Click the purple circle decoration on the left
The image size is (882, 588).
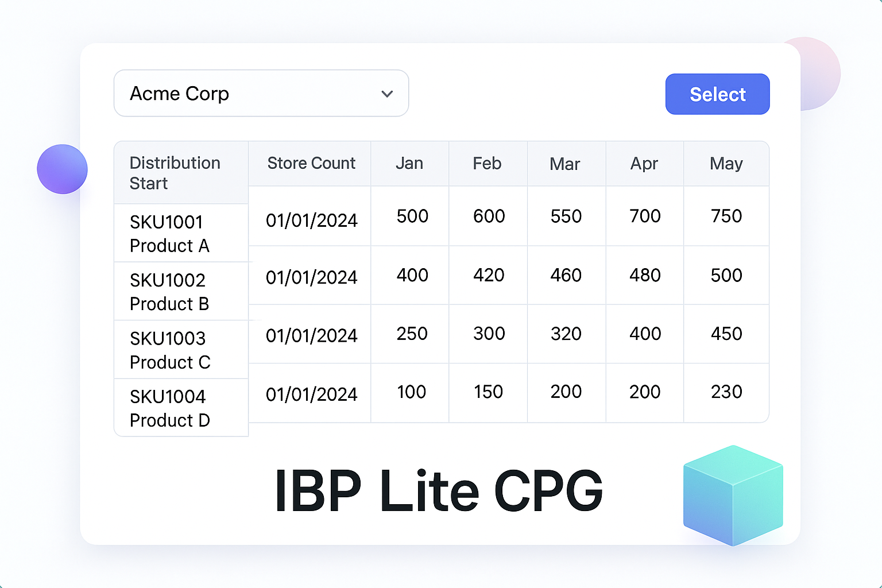coord(62,169)
